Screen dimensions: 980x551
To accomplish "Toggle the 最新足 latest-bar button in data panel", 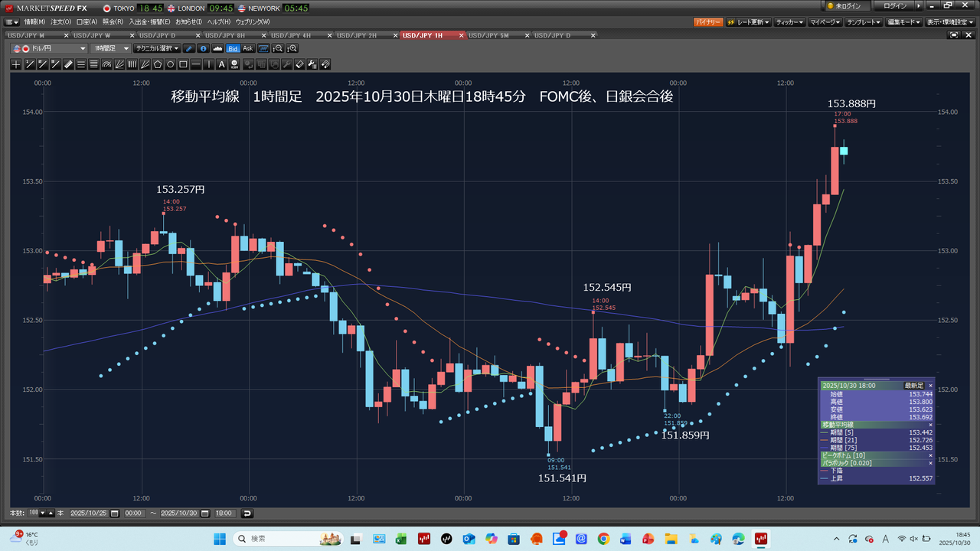I will coord(914,386).
